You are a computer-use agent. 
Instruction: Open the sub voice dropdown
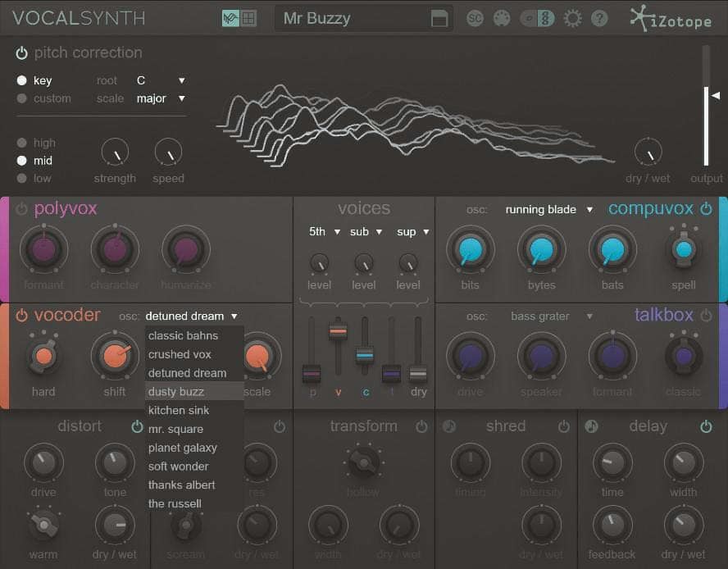[x=366, y=232]
